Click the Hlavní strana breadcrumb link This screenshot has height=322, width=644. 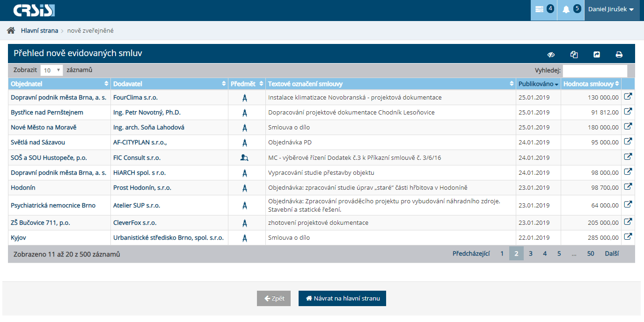click(x=39, y=31)
